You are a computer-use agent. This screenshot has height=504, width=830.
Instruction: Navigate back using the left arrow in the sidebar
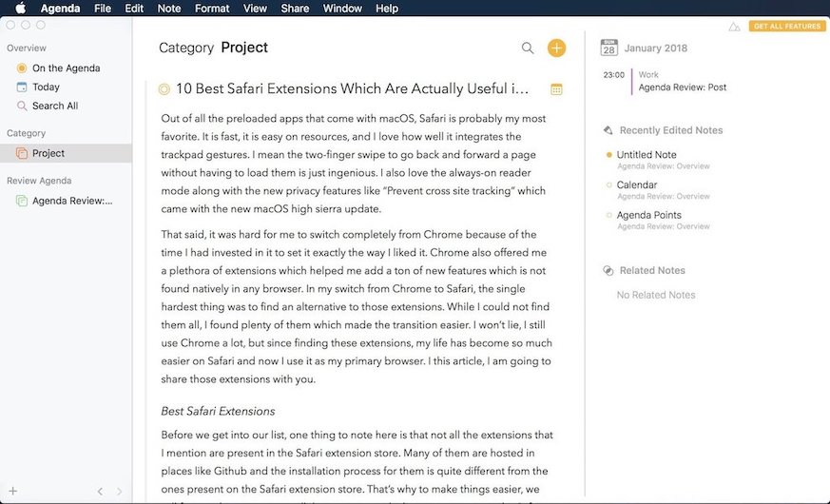[100, 491]
